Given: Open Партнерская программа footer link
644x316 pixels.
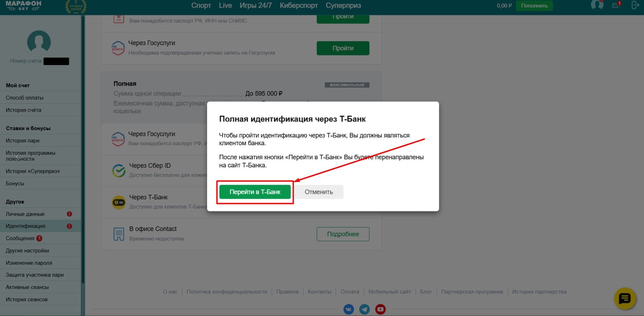Looking at the screenshot, I should tap(472, 292).
